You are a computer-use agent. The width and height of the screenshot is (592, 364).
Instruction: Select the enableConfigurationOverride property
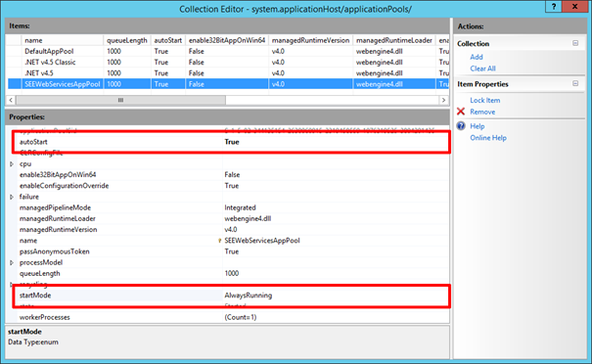64,186
